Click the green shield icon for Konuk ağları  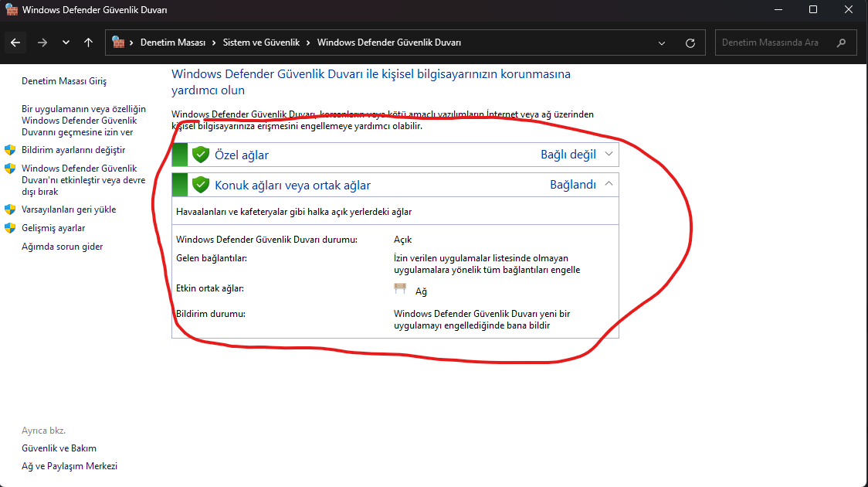pyautogui.click(x=200, y=185)
